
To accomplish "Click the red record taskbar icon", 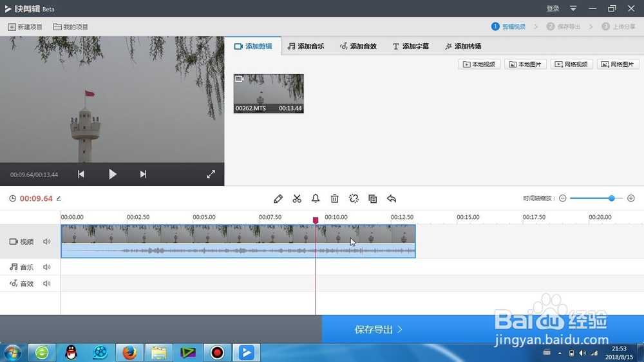I will pos(217,352).
